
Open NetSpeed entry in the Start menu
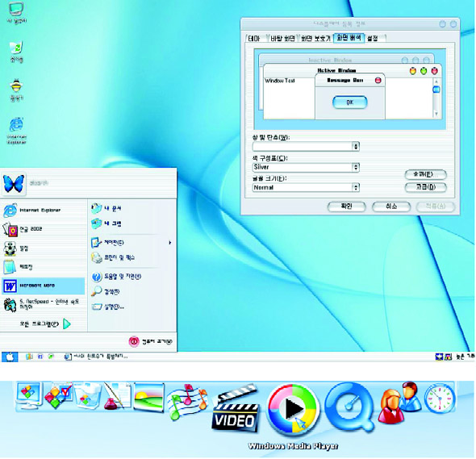pos(43,304)
